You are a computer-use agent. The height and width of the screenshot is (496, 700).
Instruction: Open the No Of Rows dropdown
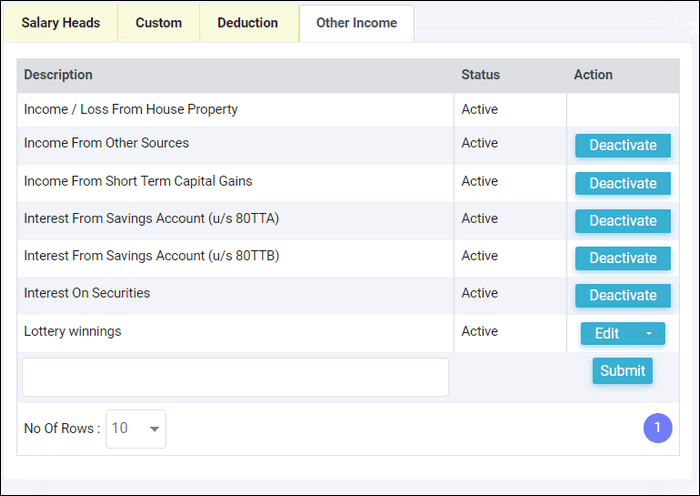(x=136, y=429)
